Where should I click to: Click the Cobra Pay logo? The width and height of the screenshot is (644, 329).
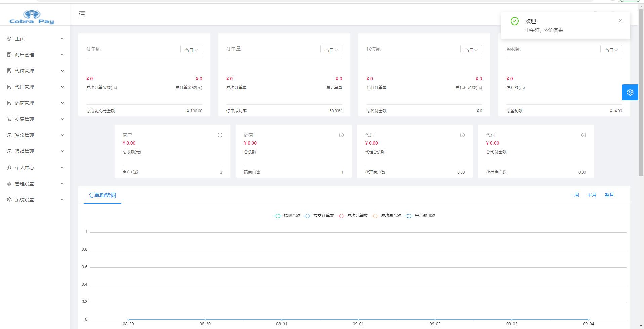(x=32, y=17)
